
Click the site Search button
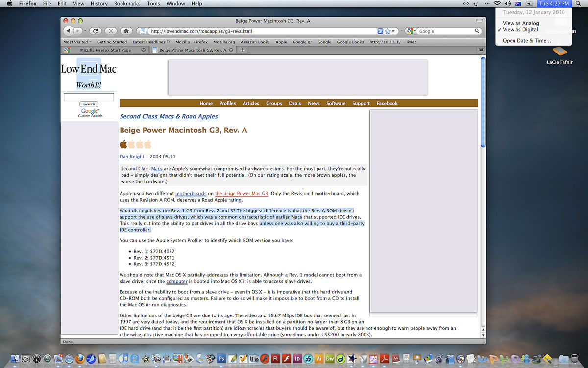point(89,104)
